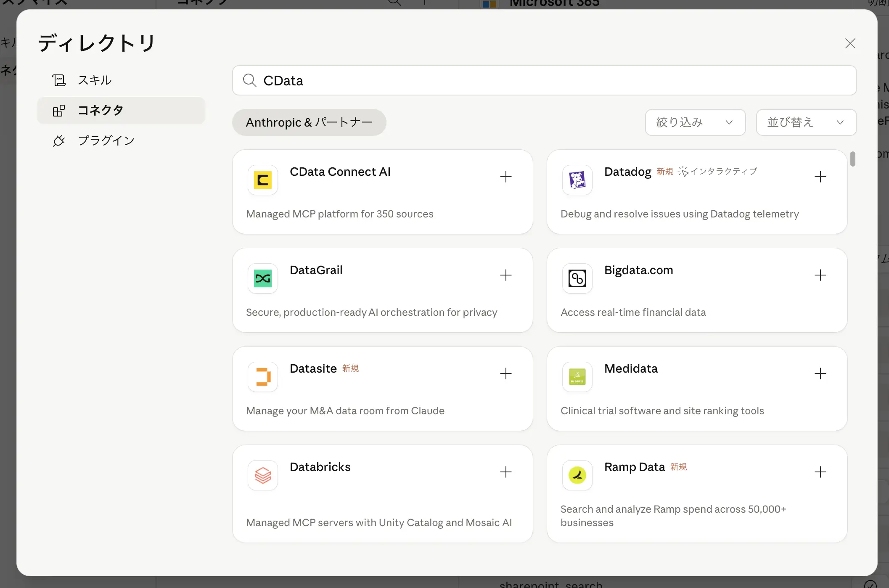This screenshot has width=889, height=588.
Task: Click the DataGrail green logo
Action: tap(263, 278)
